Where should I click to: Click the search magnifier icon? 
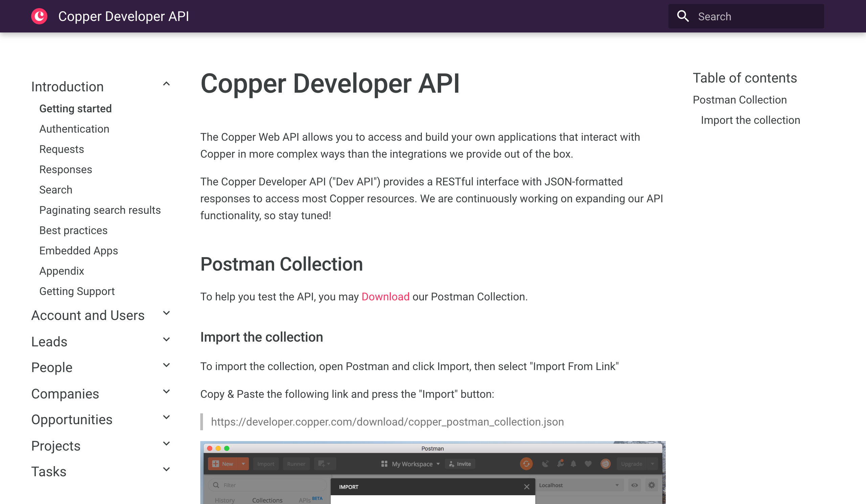coord(683,16)
